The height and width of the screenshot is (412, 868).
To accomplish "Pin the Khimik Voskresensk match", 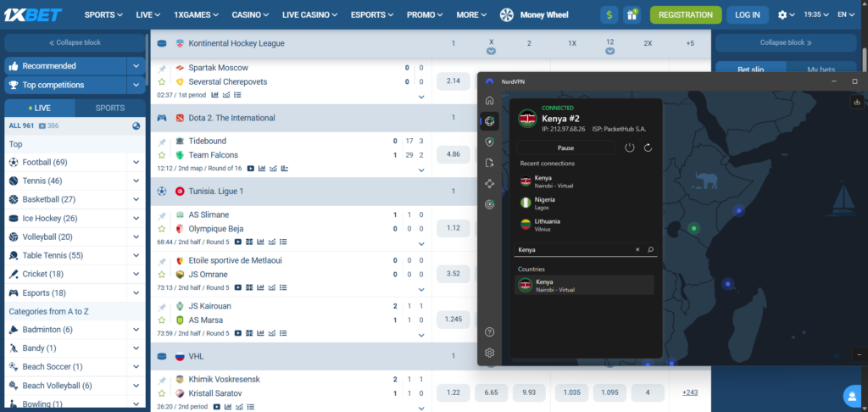I will (162, 381).
